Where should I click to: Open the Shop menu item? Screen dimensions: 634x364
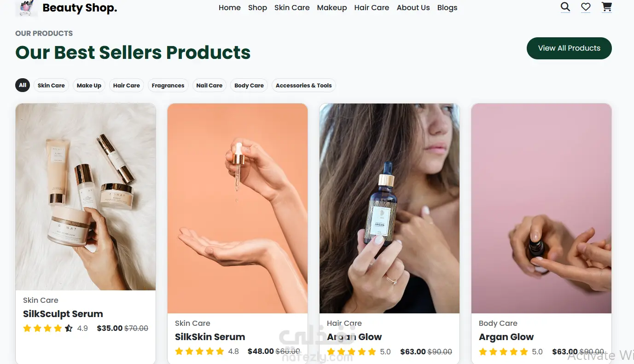257,7
